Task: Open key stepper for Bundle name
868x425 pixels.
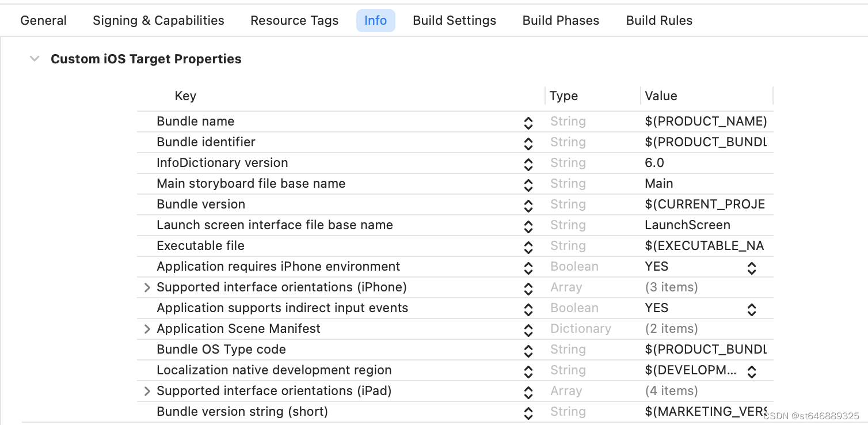Action: [528, 122]
